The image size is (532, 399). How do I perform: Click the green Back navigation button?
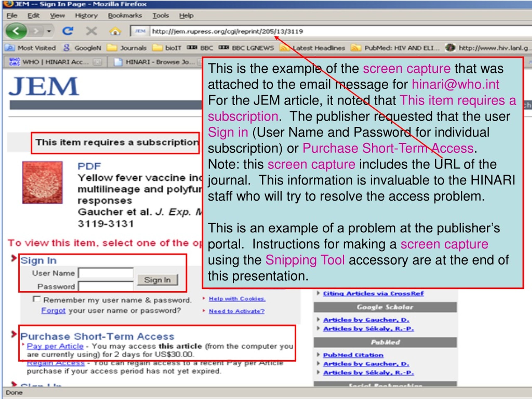(x=16, y=31)
